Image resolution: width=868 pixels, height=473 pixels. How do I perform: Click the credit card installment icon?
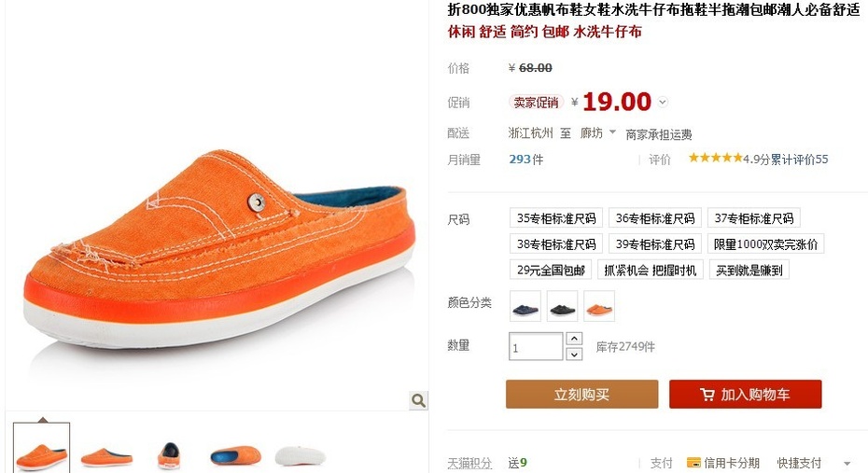point(693,462)
